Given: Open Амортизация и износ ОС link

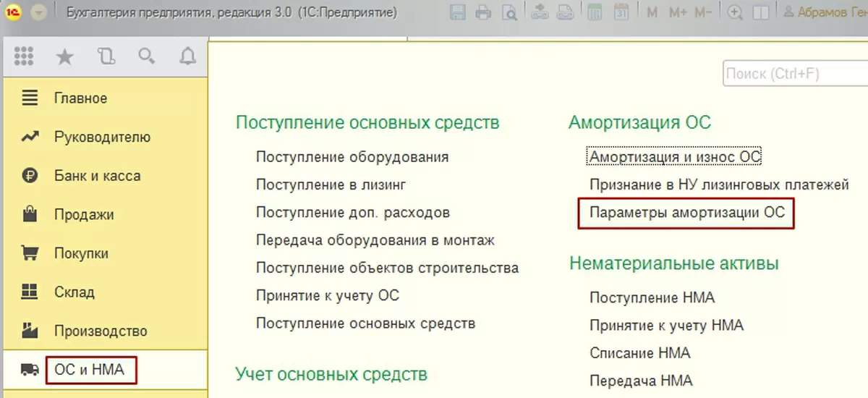Looking at the screenshot, I should pos(676,157).
